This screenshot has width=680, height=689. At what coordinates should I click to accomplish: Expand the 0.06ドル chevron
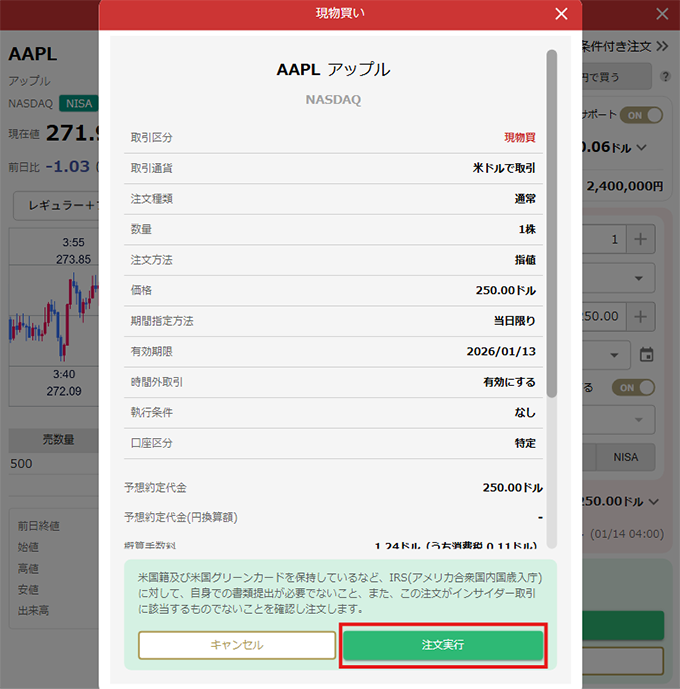tap(641, 148)
